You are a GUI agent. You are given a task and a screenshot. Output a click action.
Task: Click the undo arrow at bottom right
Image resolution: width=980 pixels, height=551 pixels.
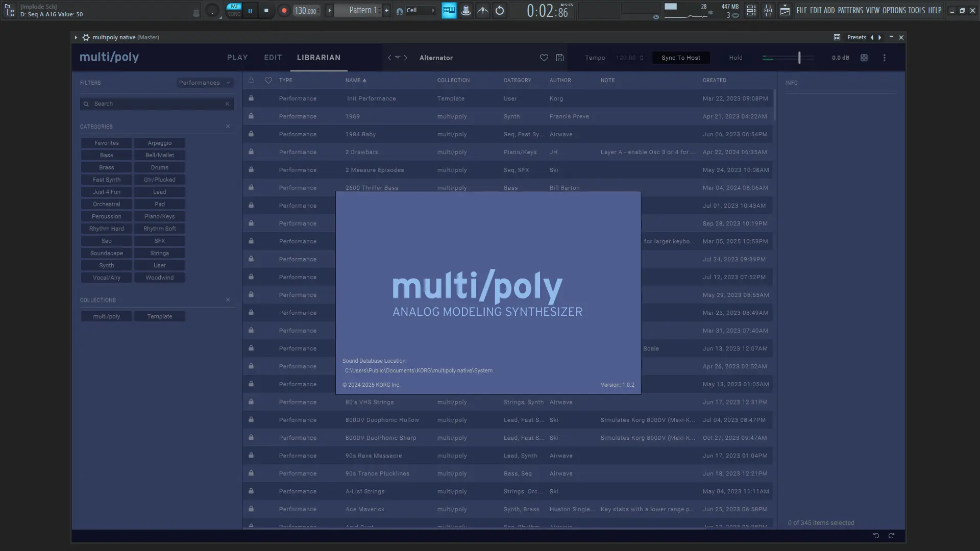(x=876, y=535)
